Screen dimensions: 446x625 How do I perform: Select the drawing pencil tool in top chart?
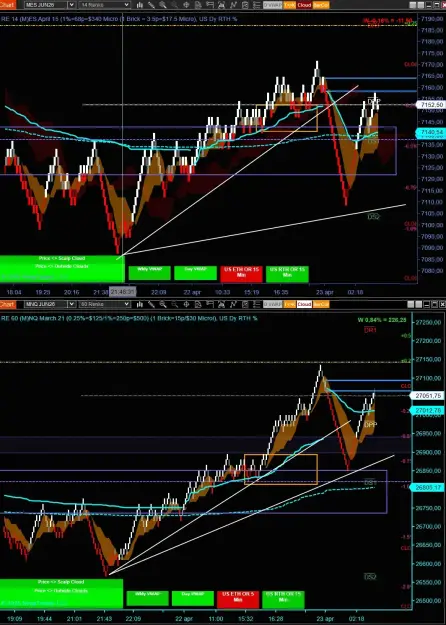point(151,5)
